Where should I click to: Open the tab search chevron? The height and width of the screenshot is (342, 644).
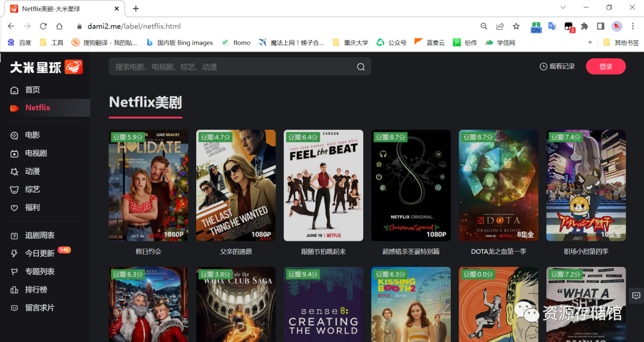pyautogui.click(x=563, y=7)
